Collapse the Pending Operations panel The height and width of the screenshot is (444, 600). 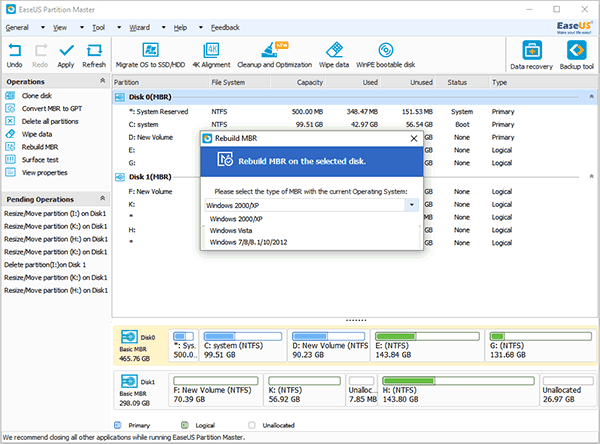pyautogui.click(x=103, y=198)
